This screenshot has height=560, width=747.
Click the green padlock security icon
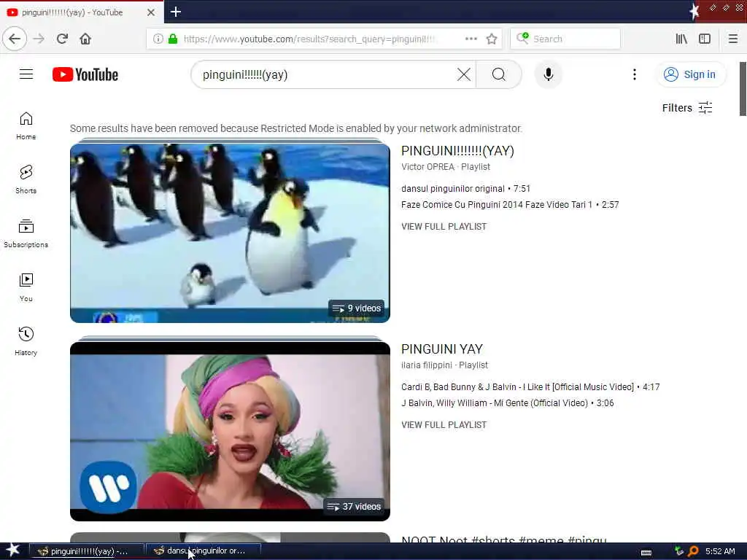(x=173, y=39)
